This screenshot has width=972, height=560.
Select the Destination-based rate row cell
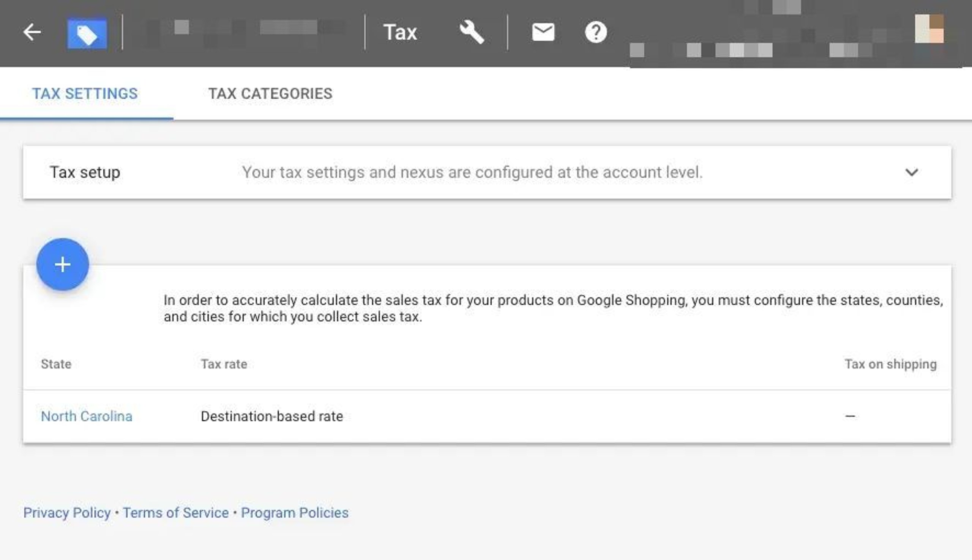(x=272, y=416)
